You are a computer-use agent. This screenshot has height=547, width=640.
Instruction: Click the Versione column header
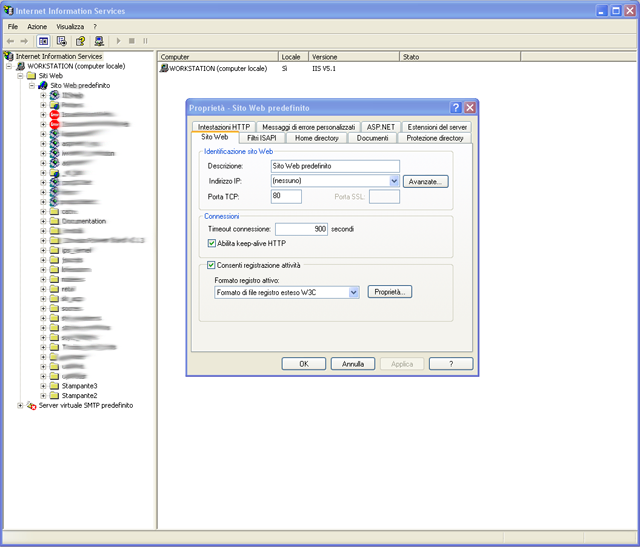click(x=354, y=57)
